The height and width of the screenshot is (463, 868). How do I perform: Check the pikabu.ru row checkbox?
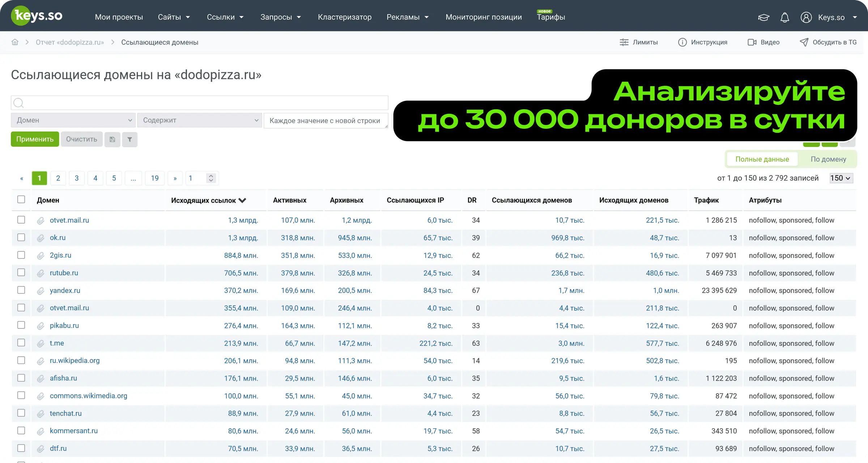[21, 325]
